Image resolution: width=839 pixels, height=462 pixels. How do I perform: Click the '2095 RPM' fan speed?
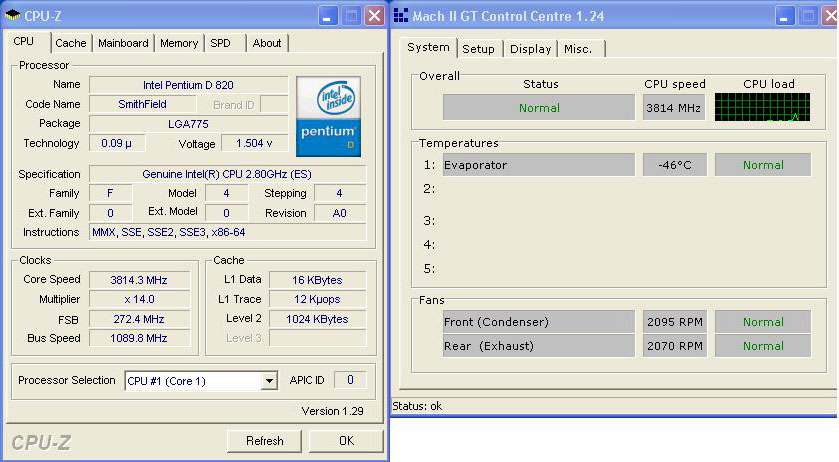coord(675,322)
